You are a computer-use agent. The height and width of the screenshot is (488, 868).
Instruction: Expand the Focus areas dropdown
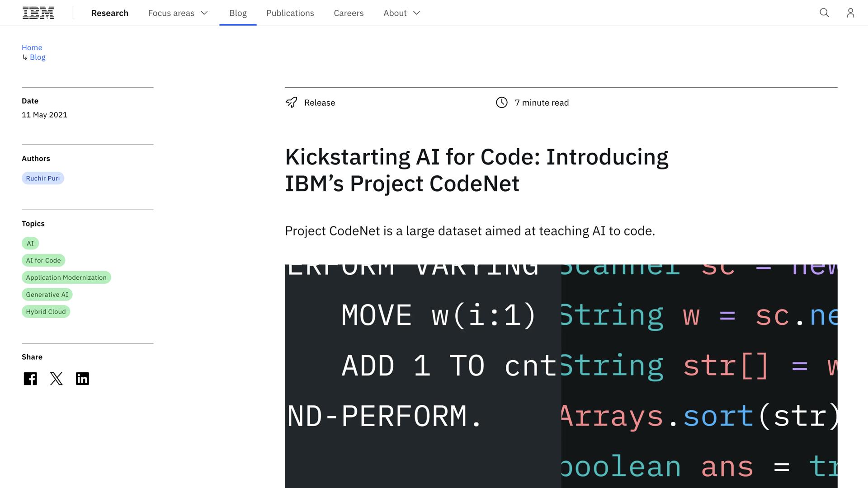(178, 13)
